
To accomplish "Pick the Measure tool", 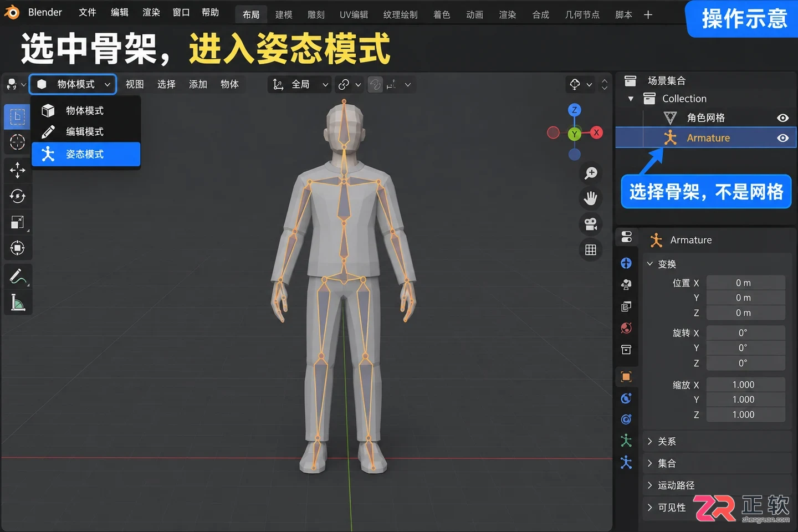I will 17,303.
